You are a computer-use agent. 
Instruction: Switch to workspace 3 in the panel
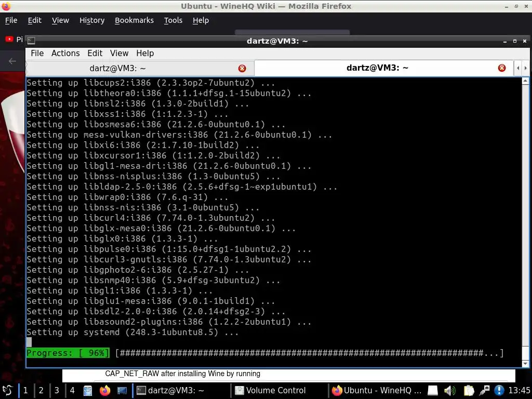click(x=57, y=390)
